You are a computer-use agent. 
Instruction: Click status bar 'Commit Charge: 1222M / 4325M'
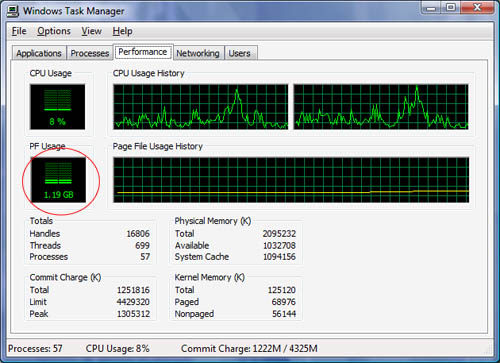tap(249, 349)
